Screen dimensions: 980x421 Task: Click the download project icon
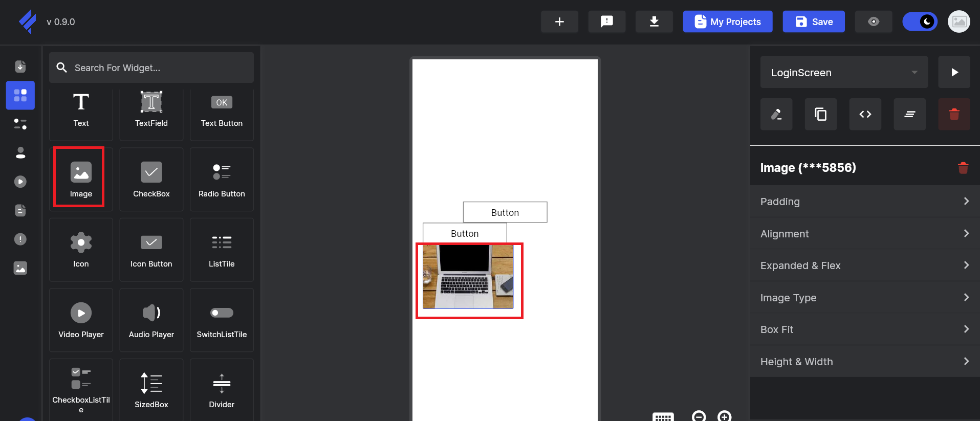[x=654, y=21]
